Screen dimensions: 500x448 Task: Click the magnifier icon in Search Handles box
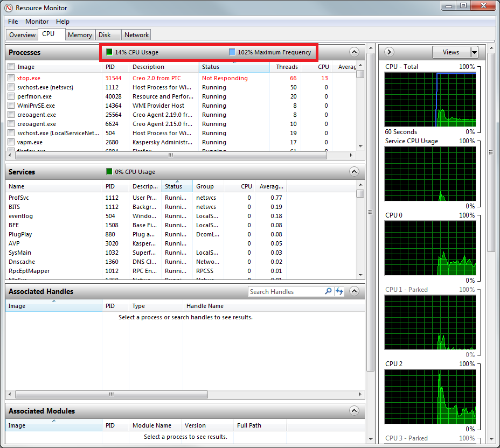328,291
